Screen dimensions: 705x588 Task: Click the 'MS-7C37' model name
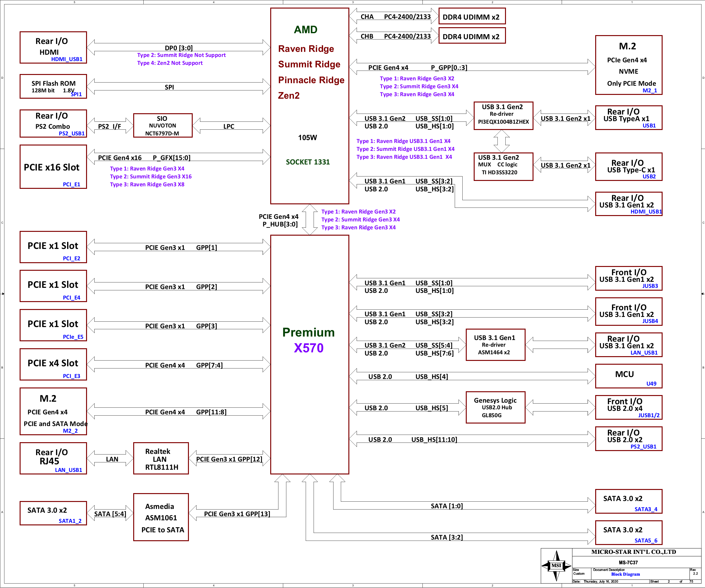tap(628, 562)
